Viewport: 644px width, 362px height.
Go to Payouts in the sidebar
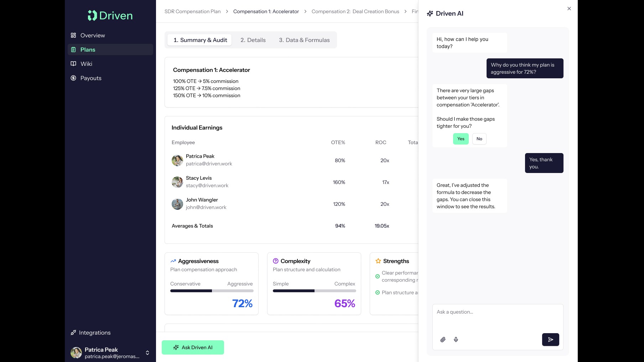click(91, 78)
